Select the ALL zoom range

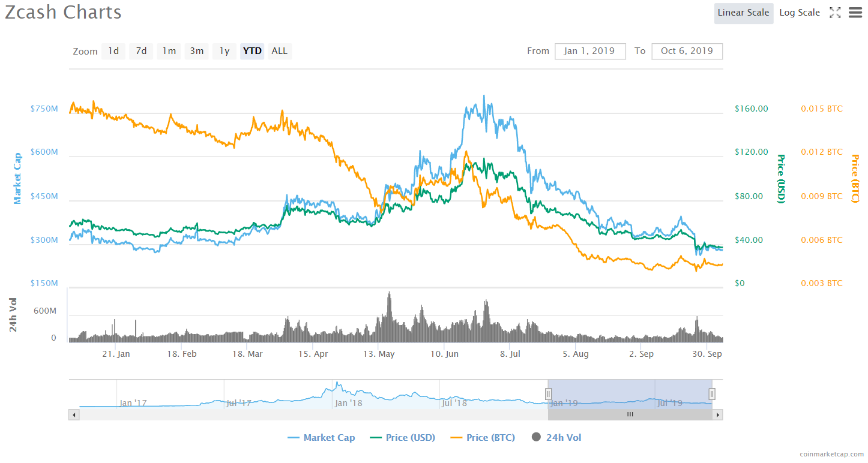(279, 51)
